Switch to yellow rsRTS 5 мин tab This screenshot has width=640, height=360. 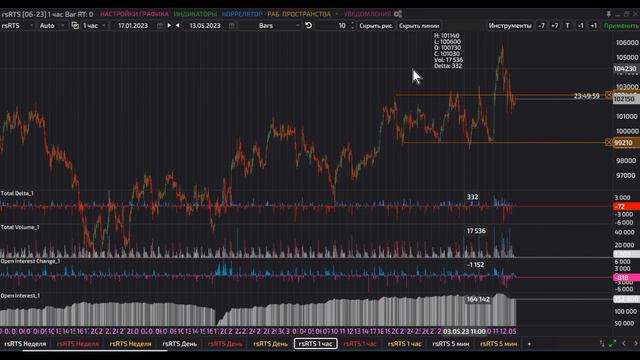498,344
